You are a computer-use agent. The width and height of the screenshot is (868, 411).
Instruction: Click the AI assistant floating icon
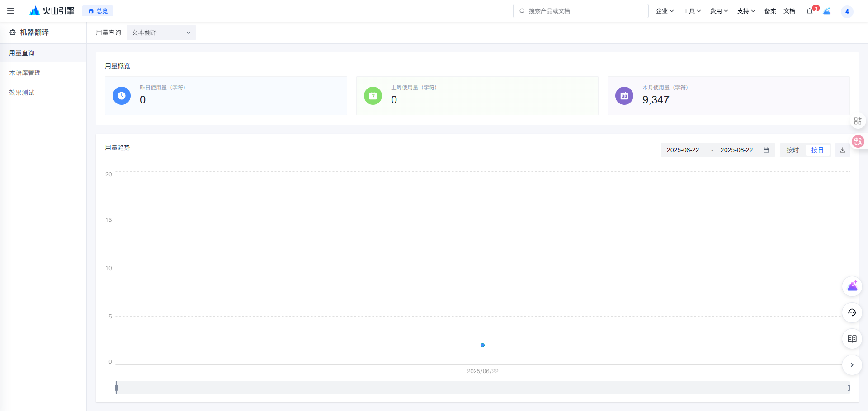(852, 286)
